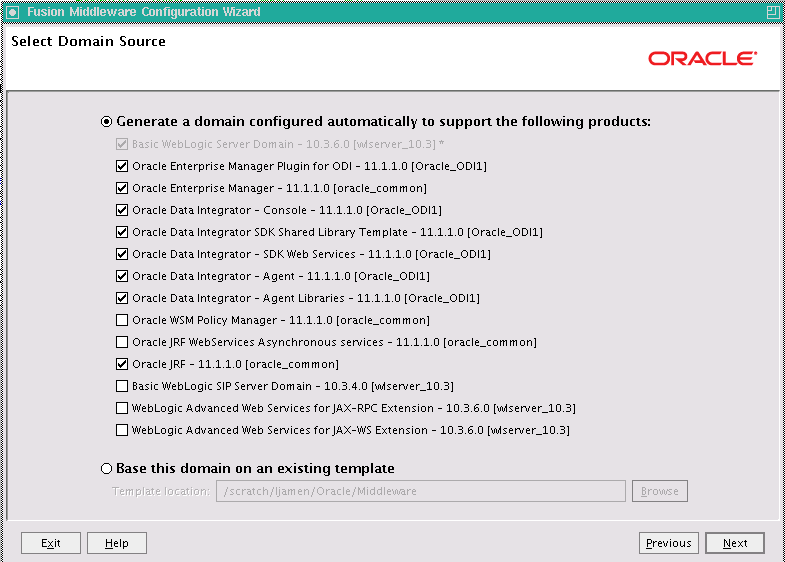The height and width of the screenshot is (562, 785).
Task: Open the window menu icon in title bar
Action: pos(13,12)
